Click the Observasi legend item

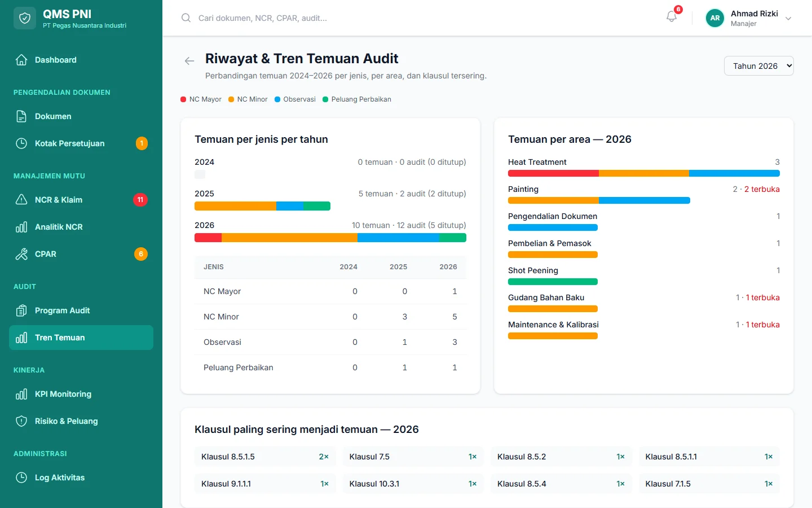(x=295, y=99)
